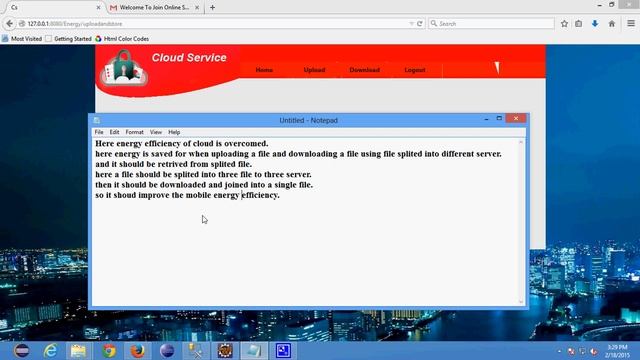Open the Help menu in Notepad

click(x=174, y=132)
